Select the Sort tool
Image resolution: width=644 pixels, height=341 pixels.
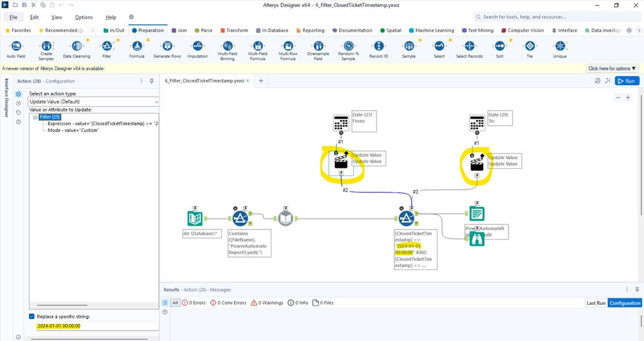500,46
